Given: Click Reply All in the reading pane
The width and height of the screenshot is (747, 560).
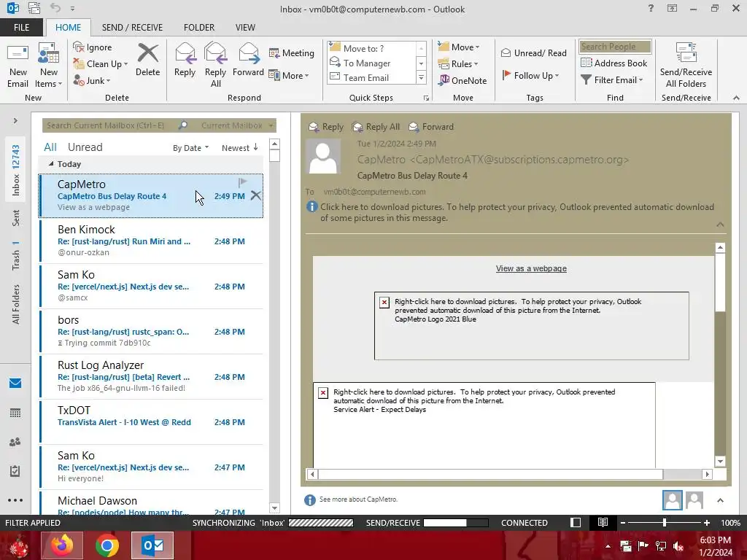Looking at the screenshot, I should pyautogui.click(x=376, y=127).
